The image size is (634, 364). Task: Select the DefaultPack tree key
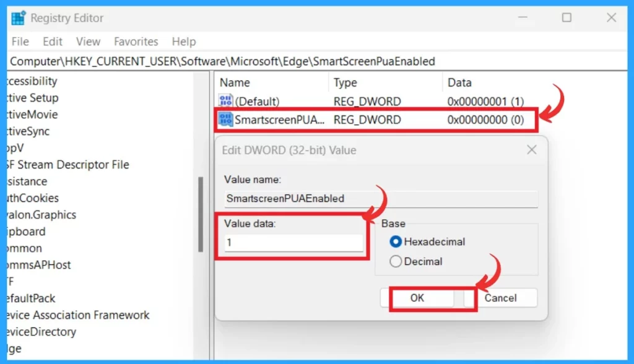point(31,298)
